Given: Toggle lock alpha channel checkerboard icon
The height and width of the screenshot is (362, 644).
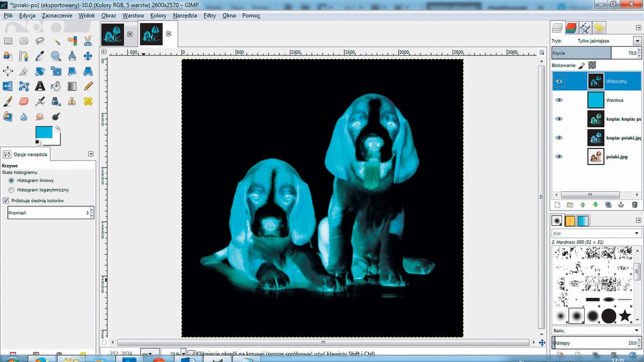Looking at the screenshot, I should tap(592, 65).
